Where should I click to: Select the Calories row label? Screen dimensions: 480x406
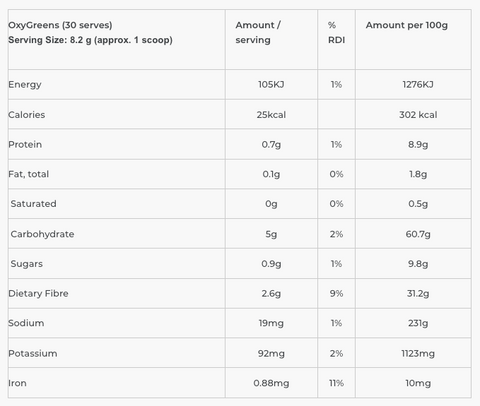click(27, 115)
